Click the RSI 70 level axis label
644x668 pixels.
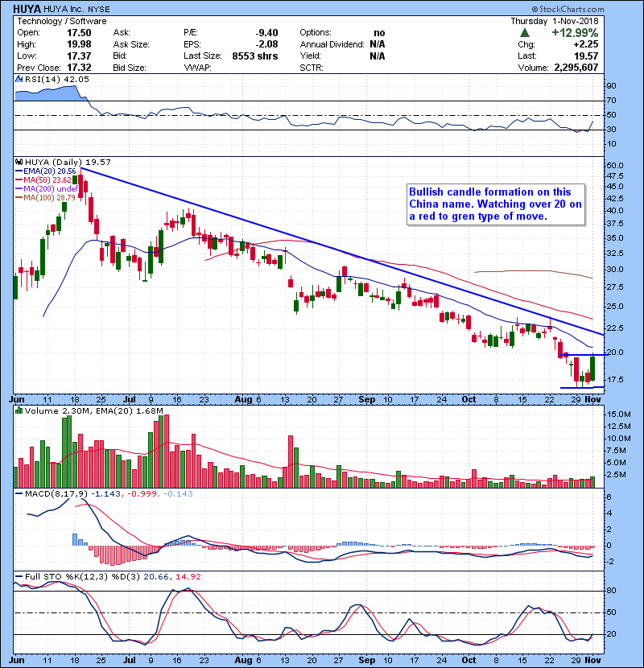tap(612, 101)
